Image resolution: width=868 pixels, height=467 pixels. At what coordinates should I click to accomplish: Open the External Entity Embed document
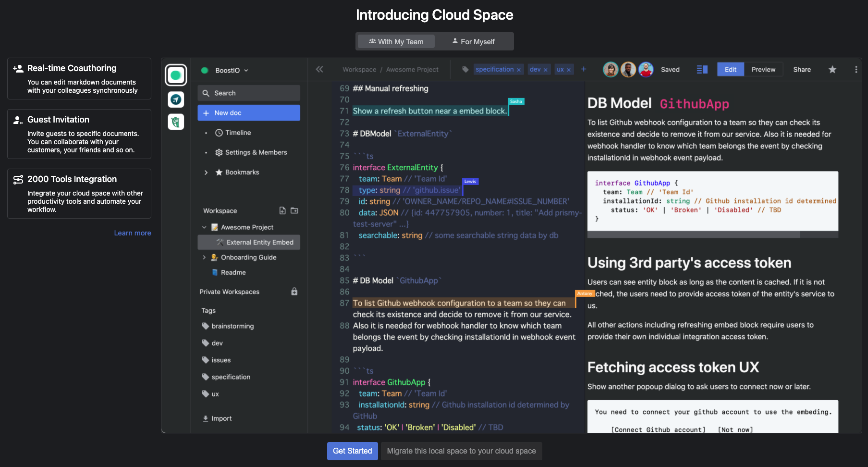coord(249,242)
